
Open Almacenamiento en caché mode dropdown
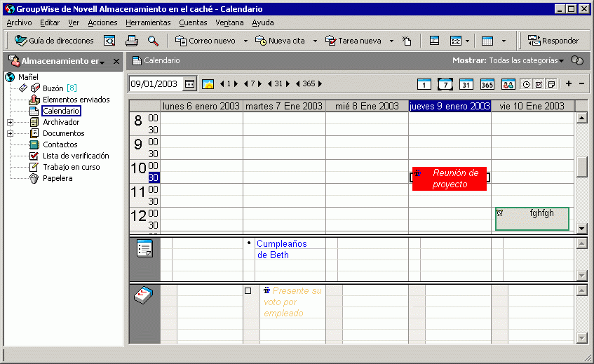coord(102,62)
